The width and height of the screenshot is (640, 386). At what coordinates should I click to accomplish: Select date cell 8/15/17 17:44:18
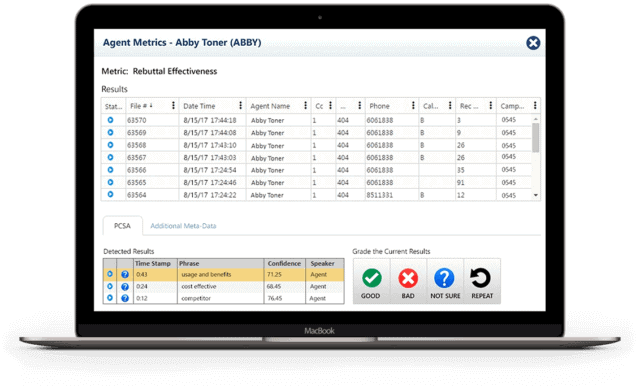coord(210,120)
